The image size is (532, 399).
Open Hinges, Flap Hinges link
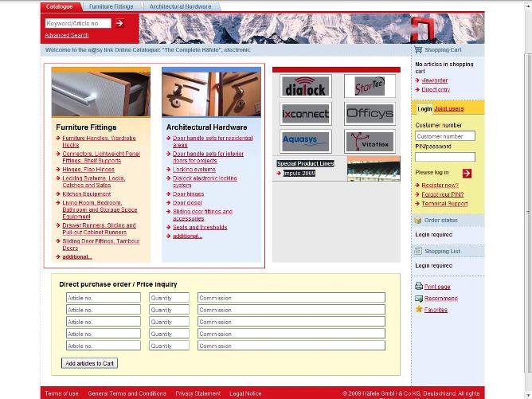pos(88,170)
